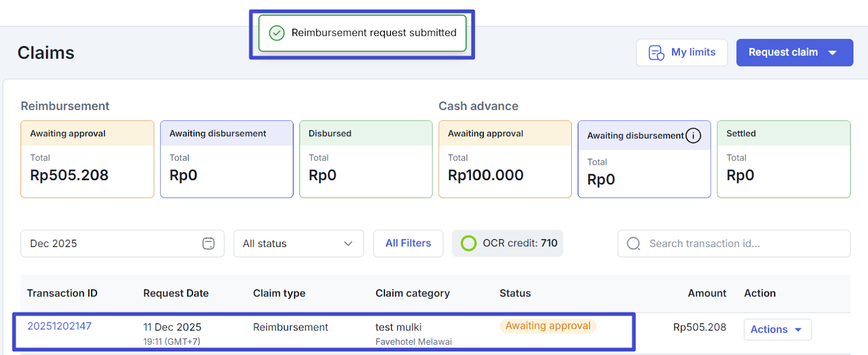The image size is (868, 355).
Task: Click the calendar icon in date field
Action: [x=208, y=244]
